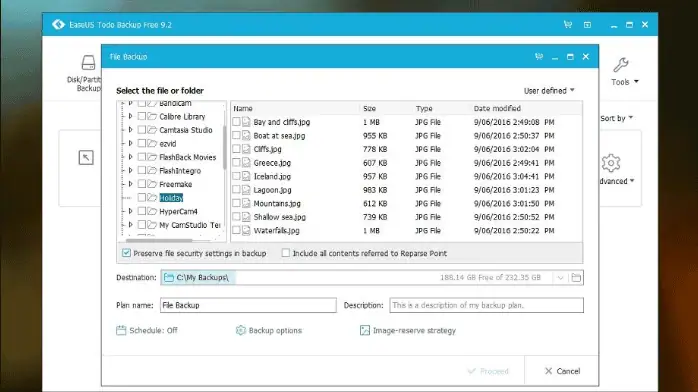This screenshot has height=392, width=698.
Task: Expand the Calibre Library tree node
Action: point(130,116)
